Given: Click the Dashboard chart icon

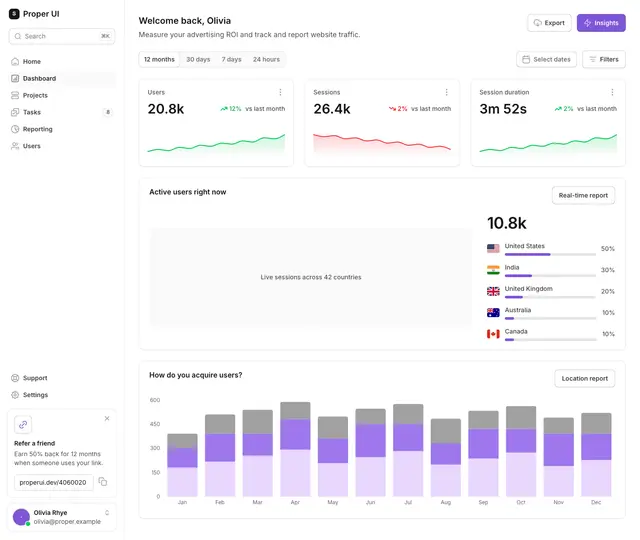Looking at the screenshot, I should [x=15, y=78].
